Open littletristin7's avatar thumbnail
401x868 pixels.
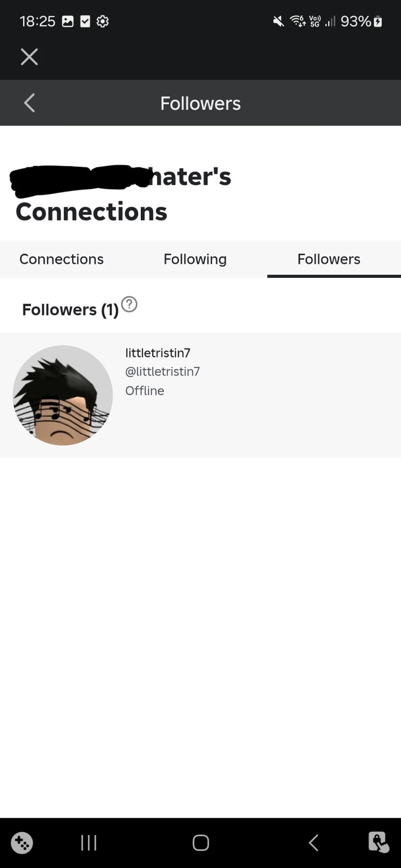[63, 395]
